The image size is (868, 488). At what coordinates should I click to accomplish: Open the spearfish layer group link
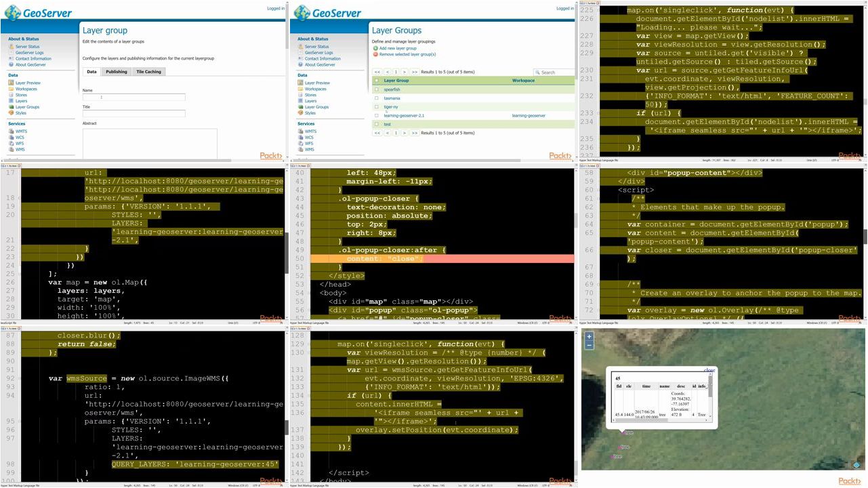(392, 89)
